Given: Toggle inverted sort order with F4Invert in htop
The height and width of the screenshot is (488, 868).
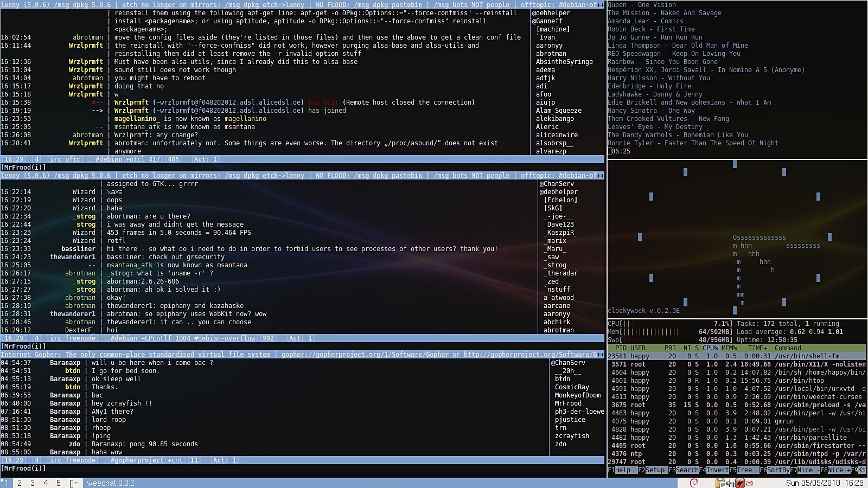Looking at the screenshot, I should click(x=713, y=471).
